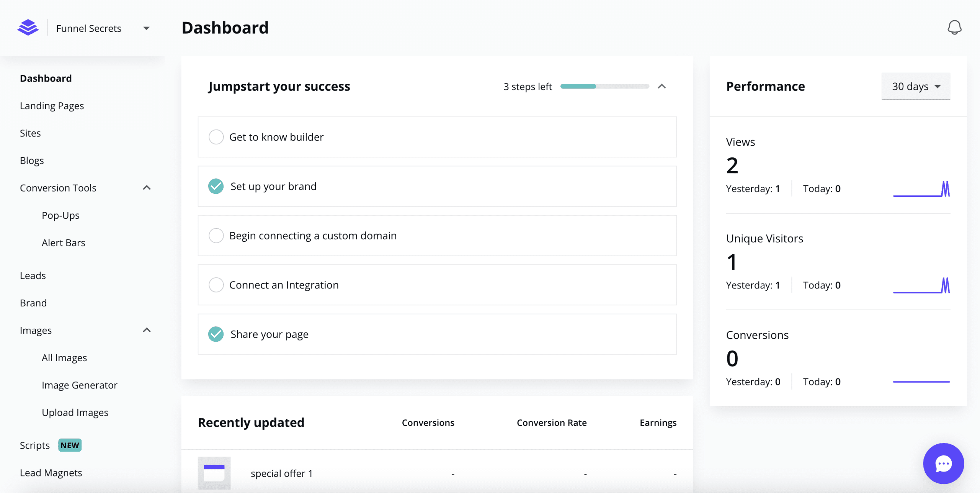This screenshot has width=980, height=493.
Task: Collapse the Images section chevron
Action: click(x=147, y=330)
